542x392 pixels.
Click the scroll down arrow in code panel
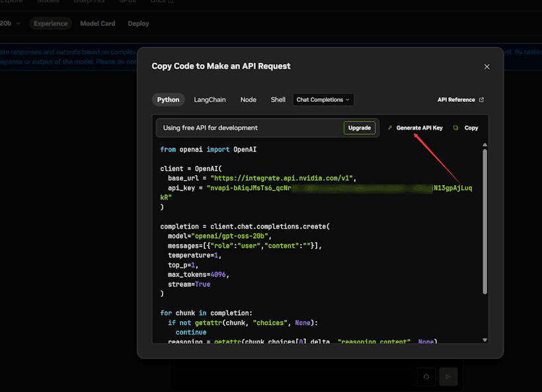pyautogui.click(x=484, y=339)
